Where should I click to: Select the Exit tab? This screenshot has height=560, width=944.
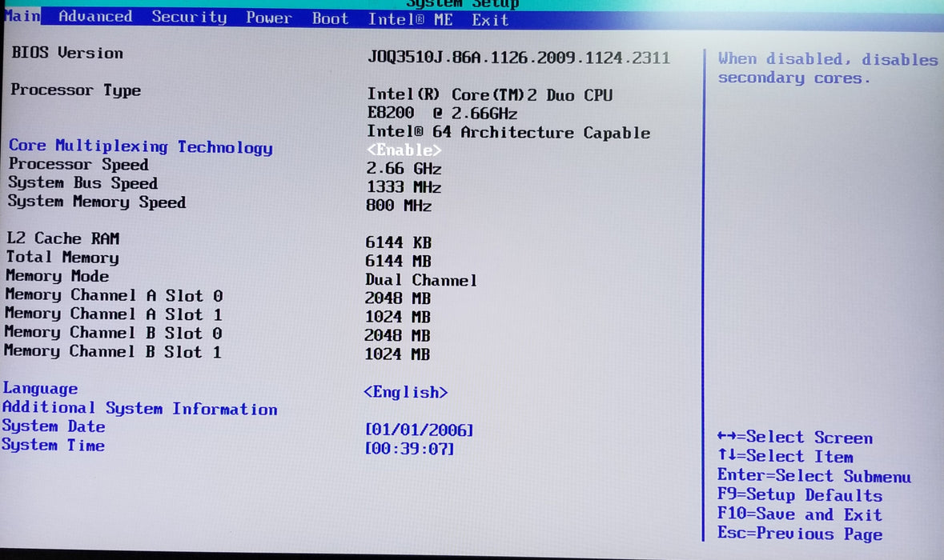tap(490, 20)
